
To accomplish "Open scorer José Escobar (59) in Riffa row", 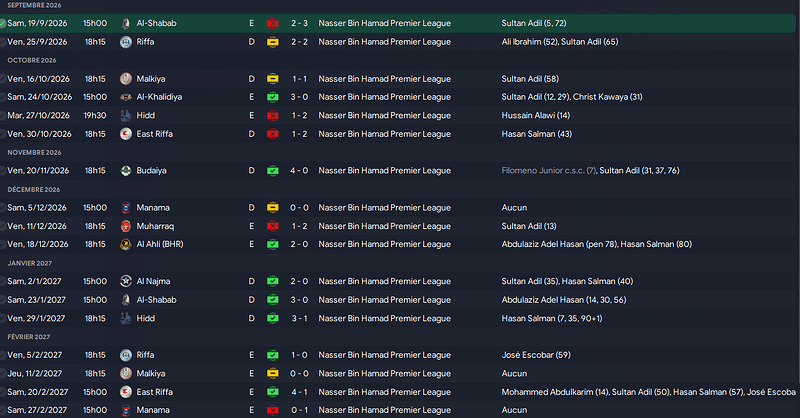I will coord(536,355).
